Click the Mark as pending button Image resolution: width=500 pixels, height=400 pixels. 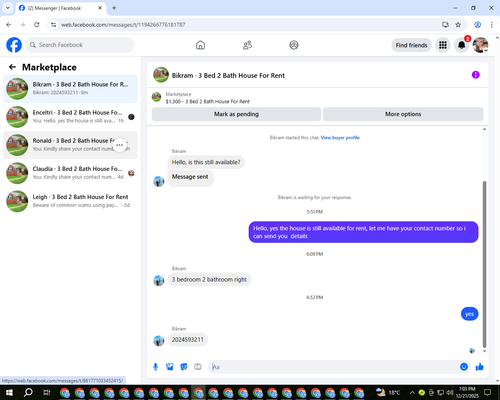236,114
